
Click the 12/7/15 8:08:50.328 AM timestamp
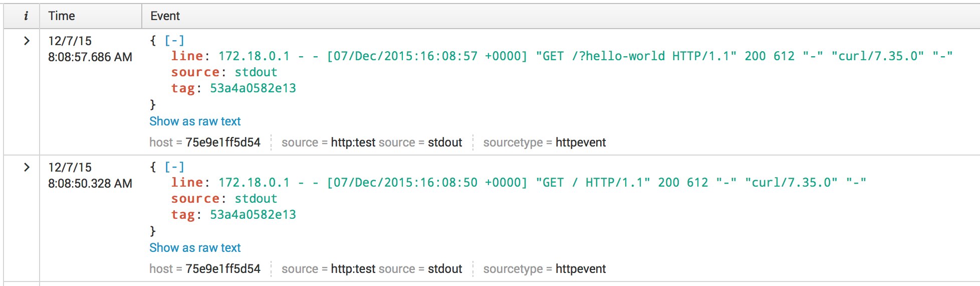point(90,176)
